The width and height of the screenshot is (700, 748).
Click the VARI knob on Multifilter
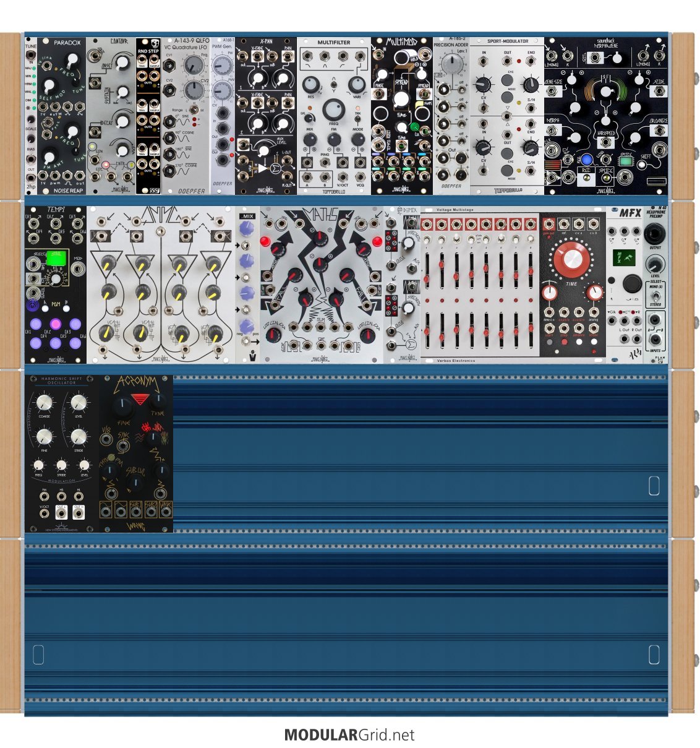coord(357,85)
